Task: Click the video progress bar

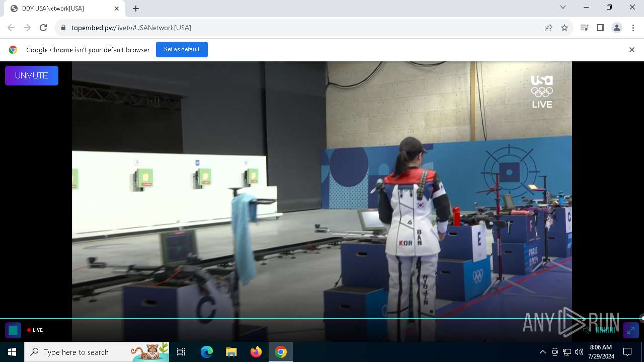Action: [x=322, y=318]
